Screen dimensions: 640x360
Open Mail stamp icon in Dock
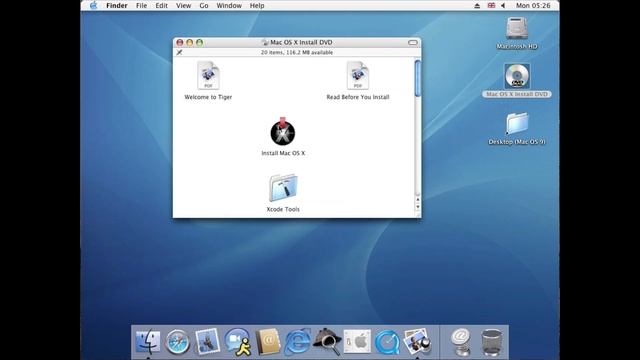(207, 341)
